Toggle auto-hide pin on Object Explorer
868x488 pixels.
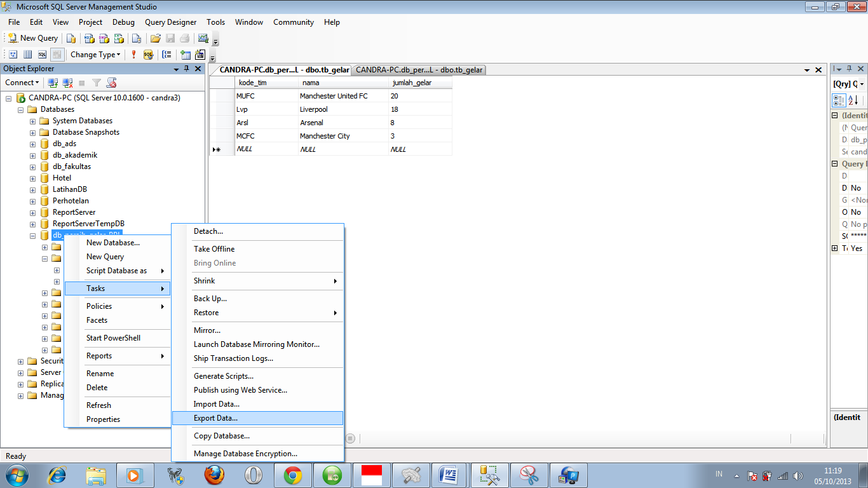[187, 69]
